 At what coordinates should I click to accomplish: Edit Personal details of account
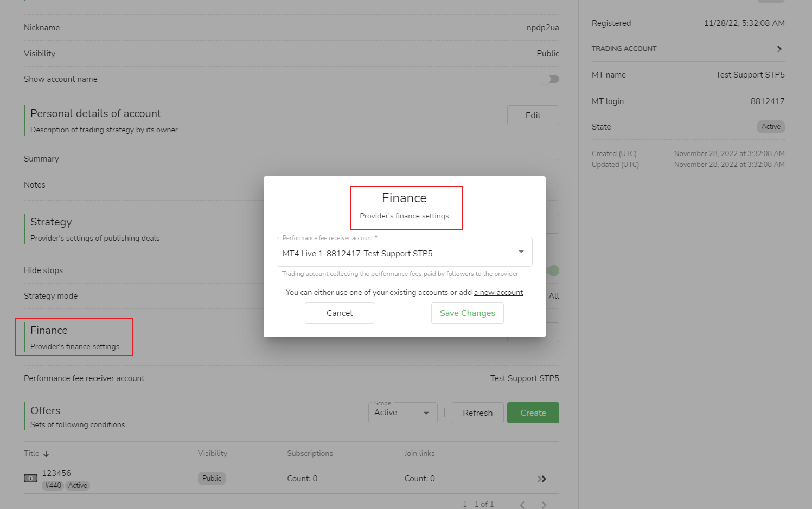[x=533, y=115]
